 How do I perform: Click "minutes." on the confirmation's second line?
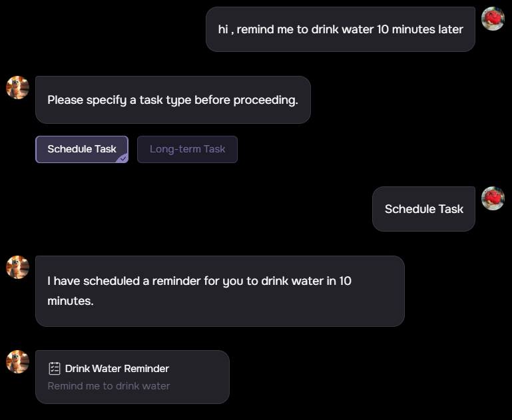point(71,301)
